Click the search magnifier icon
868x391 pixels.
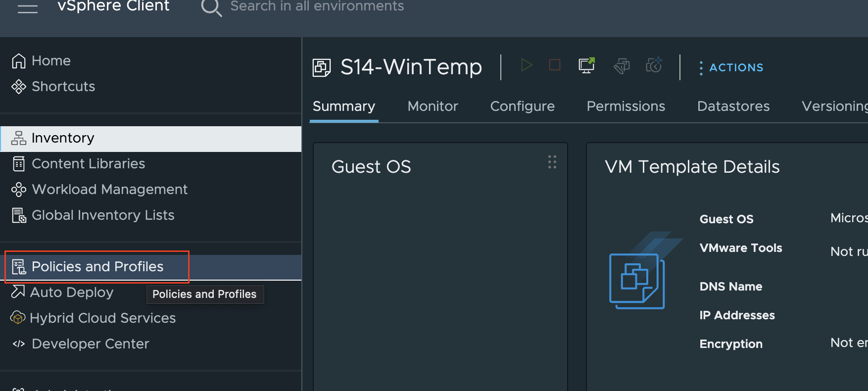[211, 7]
